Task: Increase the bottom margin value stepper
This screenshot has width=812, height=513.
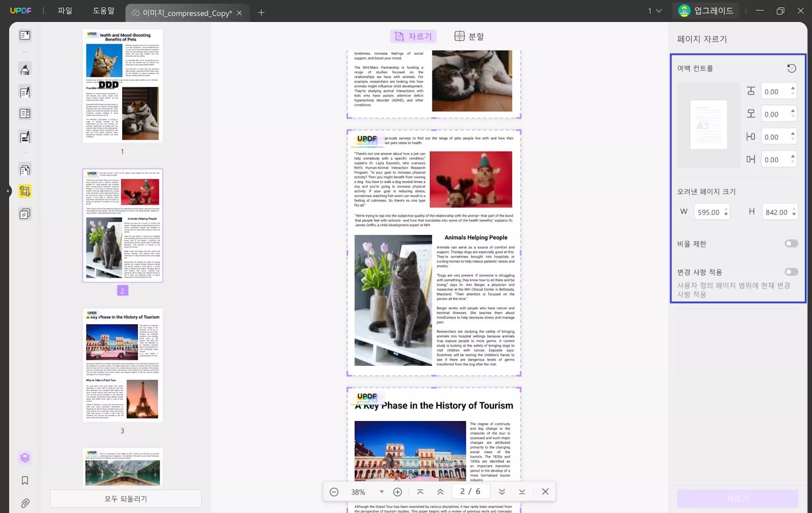Action: coord(793,111)
